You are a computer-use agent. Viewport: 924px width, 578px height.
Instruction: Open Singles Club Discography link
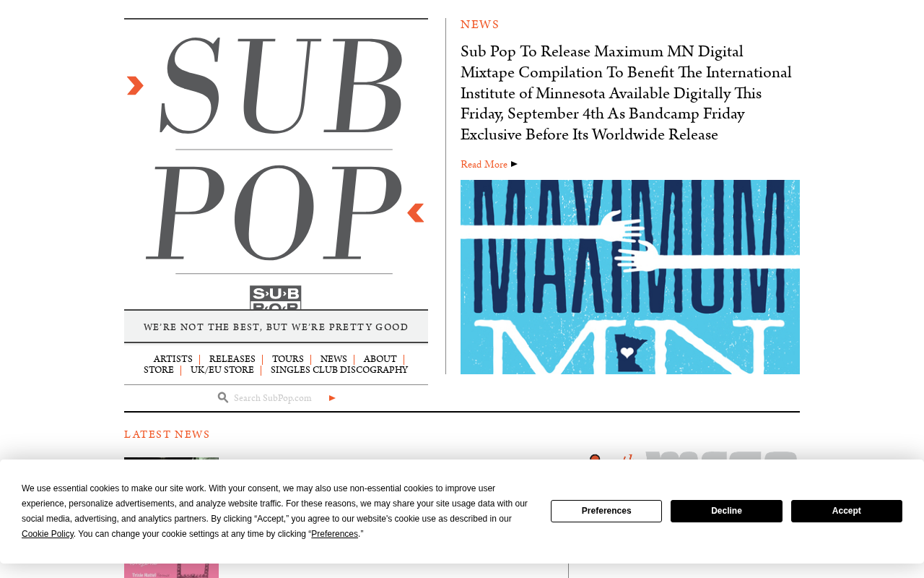[x=339, y=370]
